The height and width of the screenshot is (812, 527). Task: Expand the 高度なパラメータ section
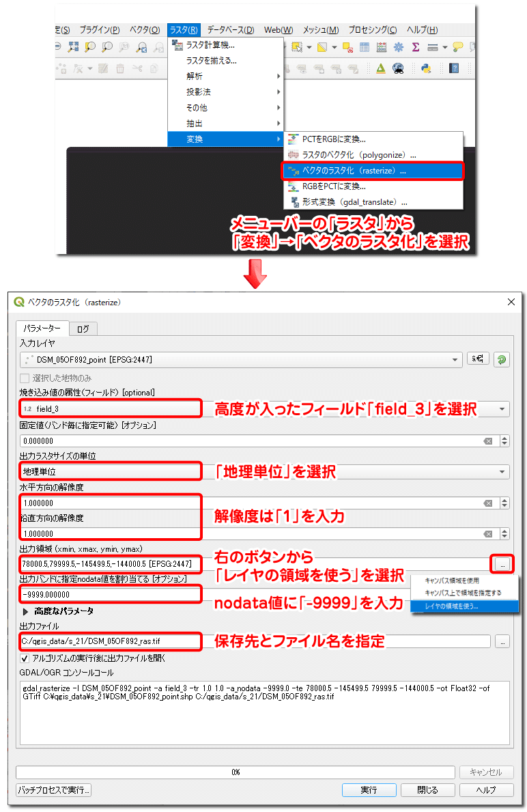pos(25,612)
